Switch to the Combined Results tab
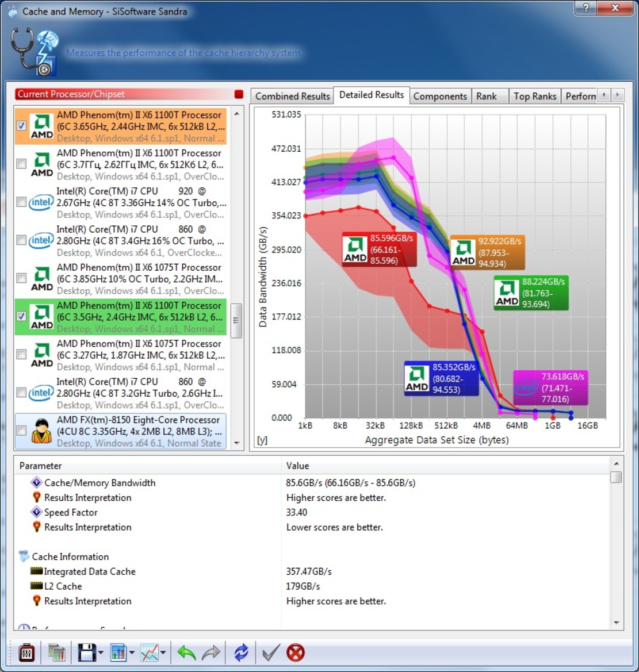 (293, 96)
